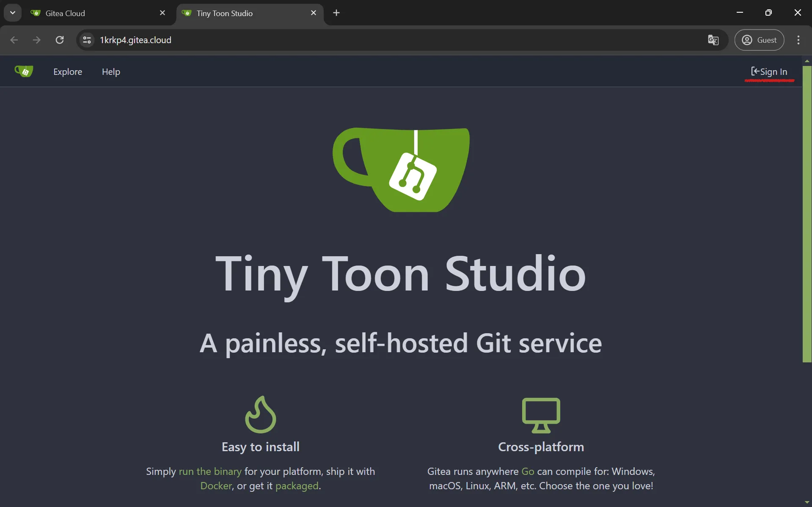Open the Help menu
This screenshot has height=507, width=812.
(x=111, y=71)
